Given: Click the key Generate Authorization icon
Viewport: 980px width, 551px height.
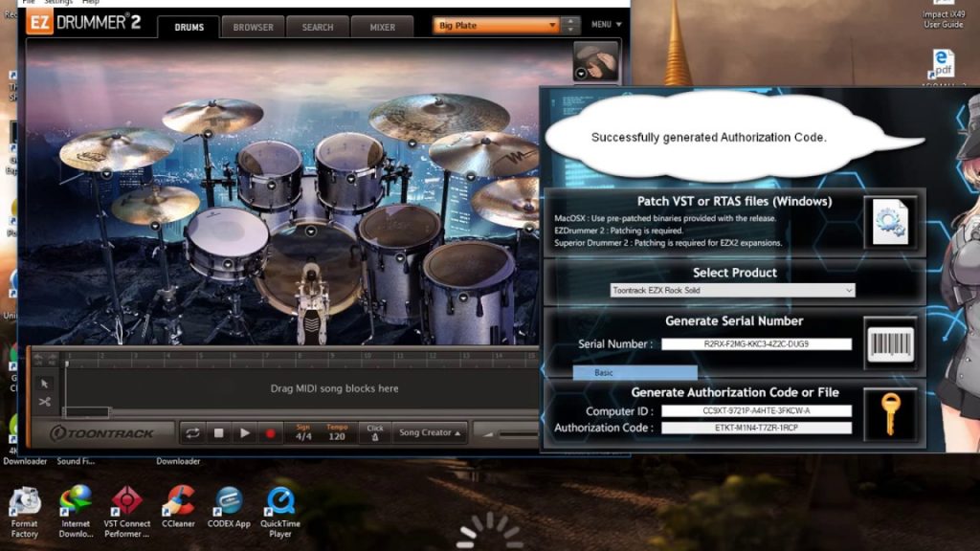Looking at the screenshot, I should (890, 415).
